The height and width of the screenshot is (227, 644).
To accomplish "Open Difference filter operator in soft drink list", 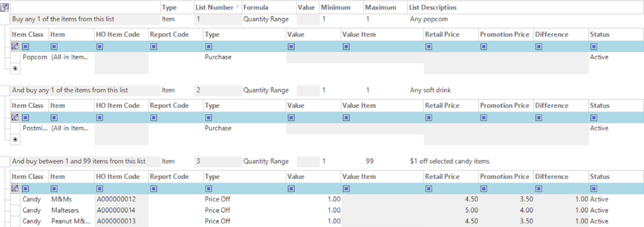I will click(539, 117).
